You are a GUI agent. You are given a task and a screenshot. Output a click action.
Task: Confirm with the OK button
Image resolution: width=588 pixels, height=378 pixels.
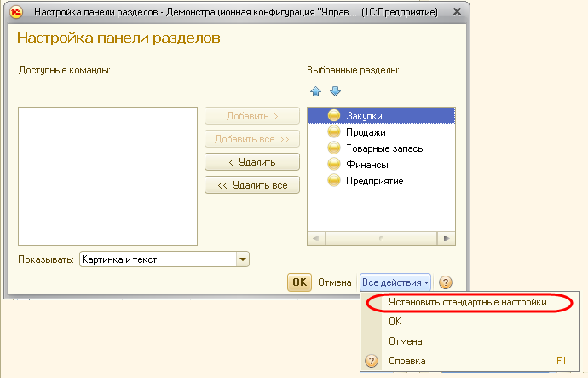tap(299, 282)
